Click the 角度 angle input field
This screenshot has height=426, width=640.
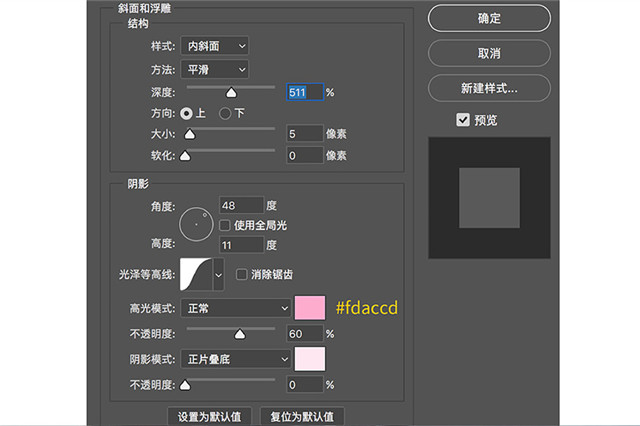[x=240, y=205]
